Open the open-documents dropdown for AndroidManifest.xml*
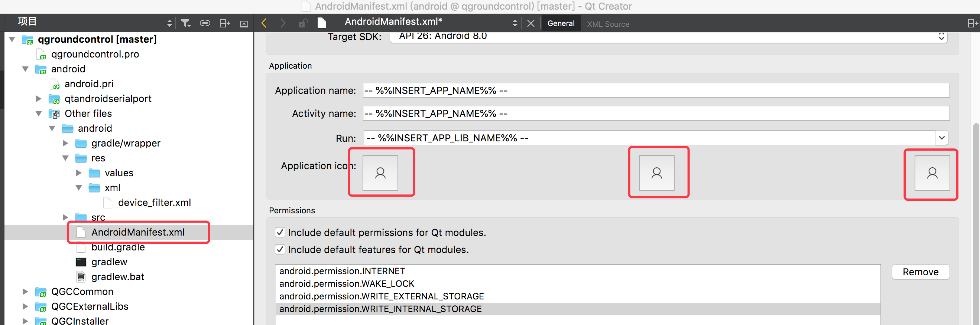The height and width of the screenshot is (325, 980). pos(515,23)
